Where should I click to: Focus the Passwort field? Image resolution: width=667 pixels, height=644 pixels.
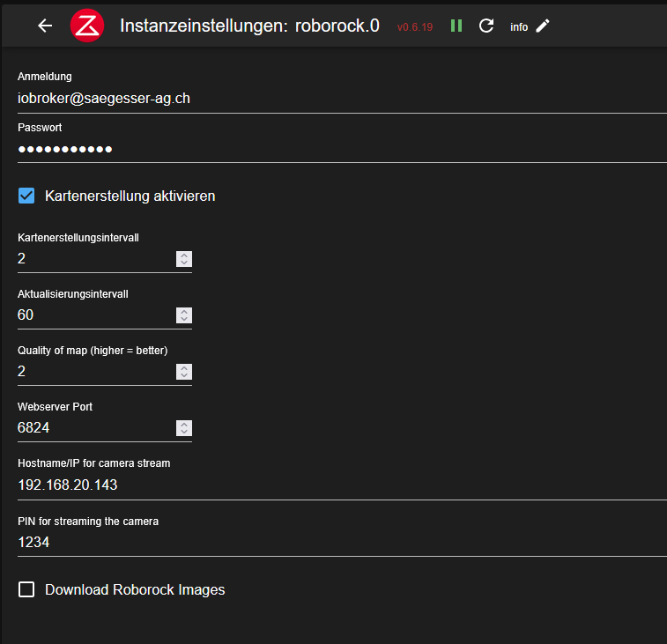(335, 149)
